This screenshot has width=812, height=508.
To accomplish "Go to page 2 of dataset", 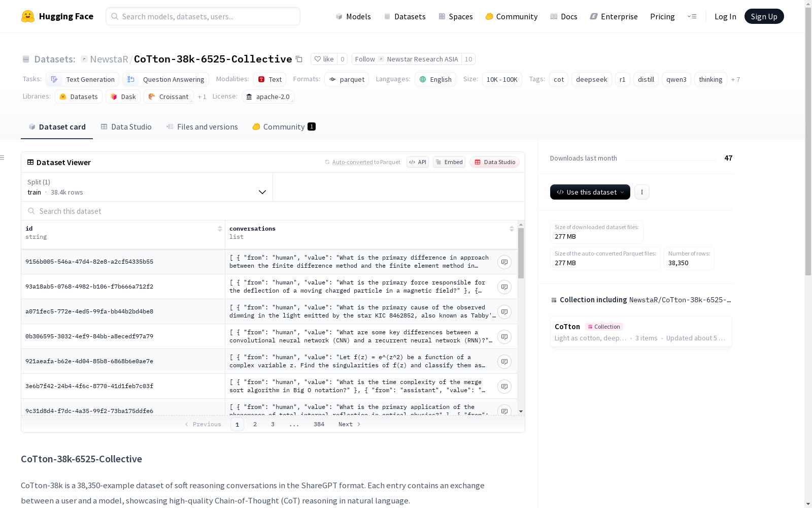I will point(255,424).
